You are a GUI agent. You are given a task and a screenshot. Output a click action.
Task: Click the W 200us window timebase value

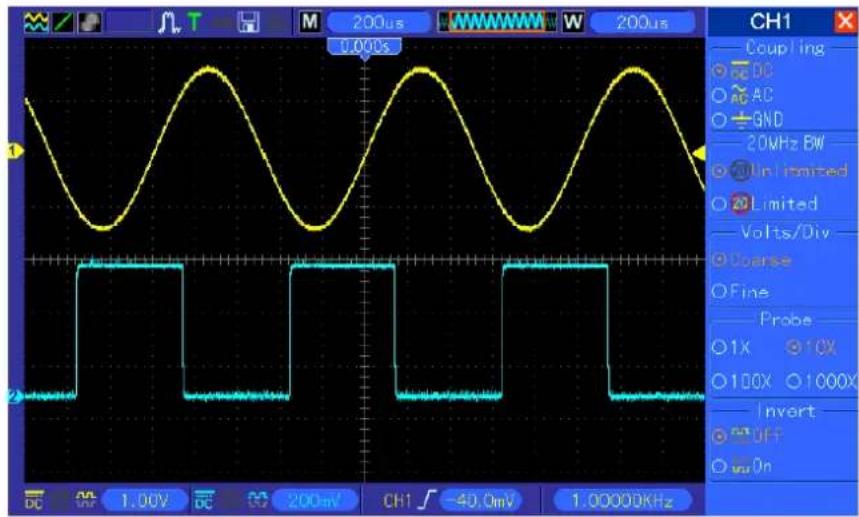642,22
